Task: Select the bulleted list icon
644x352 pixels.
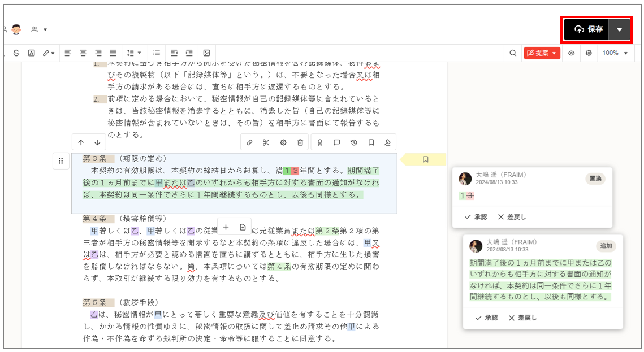Action: pyautogui.click(x=157, y=53)
